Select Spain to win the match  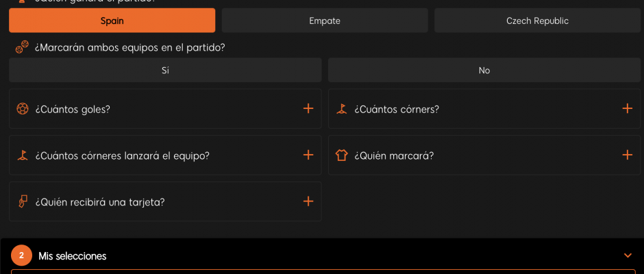coord(112,21)
